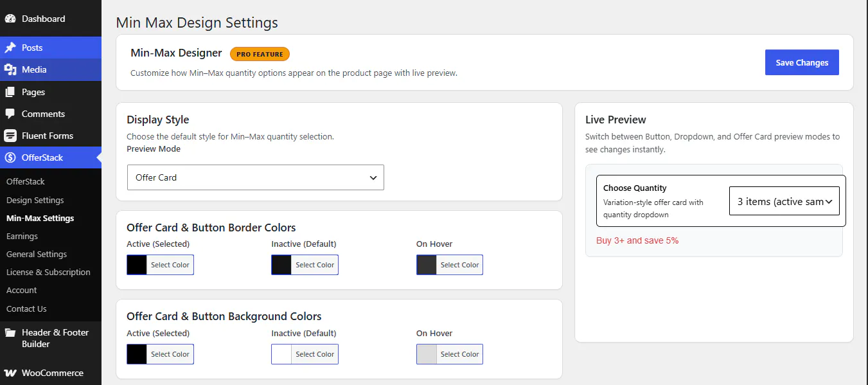Image resolution: width=868 pixels, height=385 pixels.
Task: Click the Display Style heading
Action: coord(158,120)
